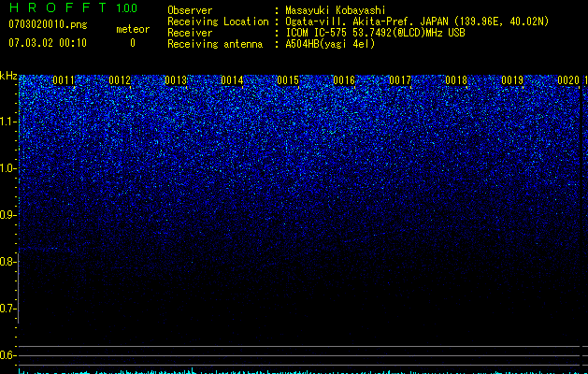Click observer name Masayuki Kobayashi

pos(336,10)
